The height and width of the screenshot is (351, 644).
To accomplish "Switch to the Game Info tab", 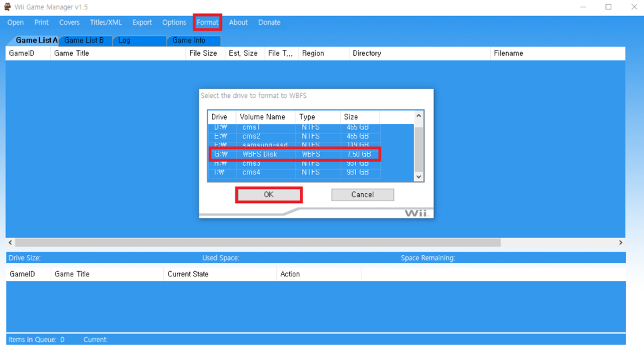I will 193,40.
